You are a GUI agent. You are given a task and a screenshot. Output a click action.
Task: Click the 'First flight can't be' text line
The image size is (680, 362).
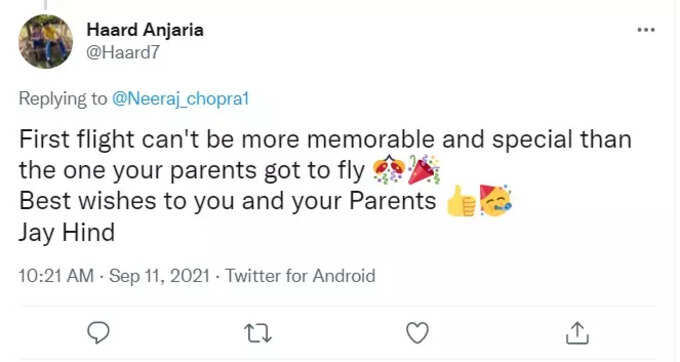325,140
